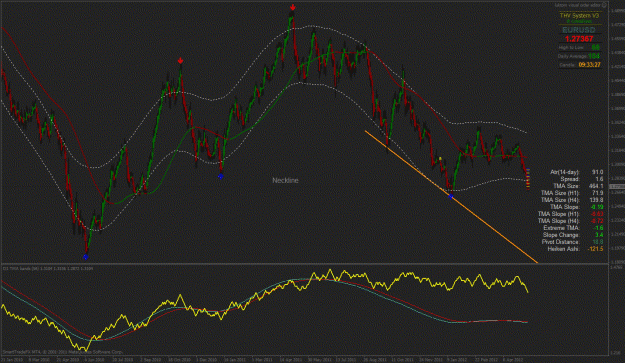Click the Heiken Ashi value -121.5
625x363 pixels.
pos(596,249)
